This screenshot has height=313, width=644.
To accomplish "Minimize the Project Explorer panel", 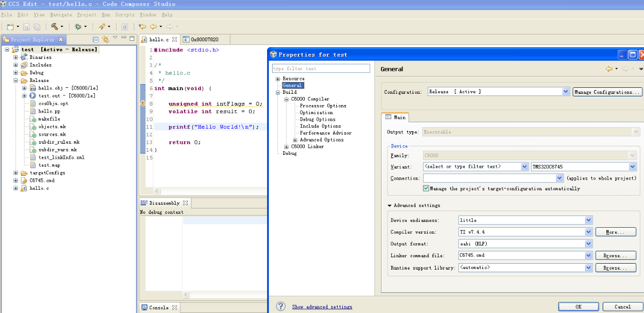I will 123,38.
